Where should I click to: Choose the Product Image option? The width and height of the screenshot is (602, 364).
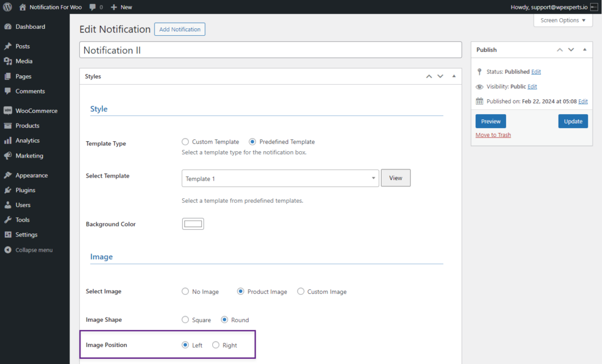[240, 292]
